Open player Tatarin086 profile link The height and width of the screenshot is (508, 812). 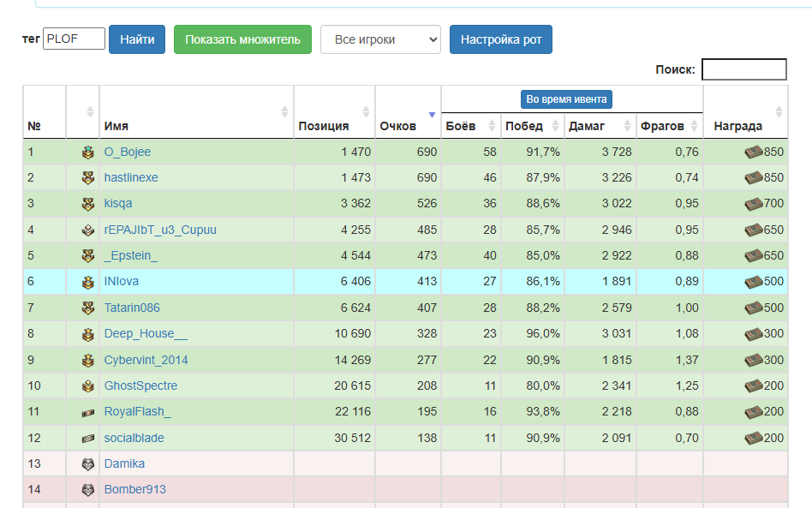click(132, 308)
